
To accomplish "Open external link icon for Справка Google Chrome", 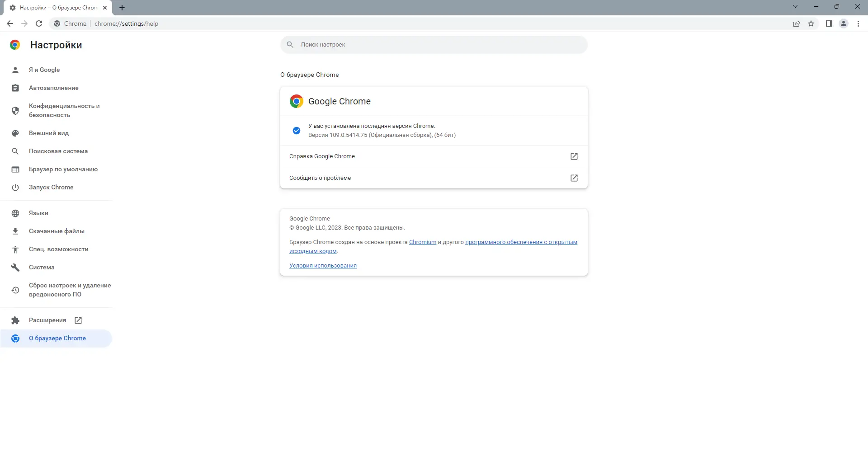I will [x=574, y=156].
